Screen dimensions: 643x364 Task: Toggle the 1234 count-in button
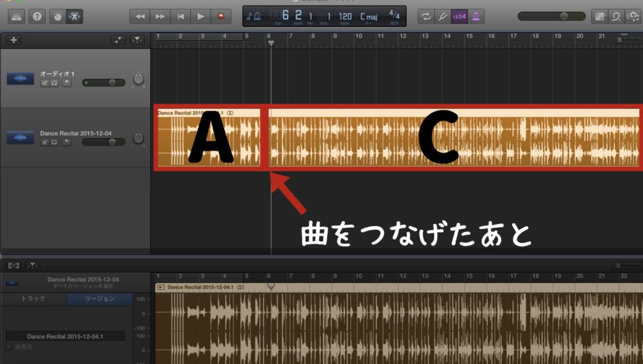459,16
